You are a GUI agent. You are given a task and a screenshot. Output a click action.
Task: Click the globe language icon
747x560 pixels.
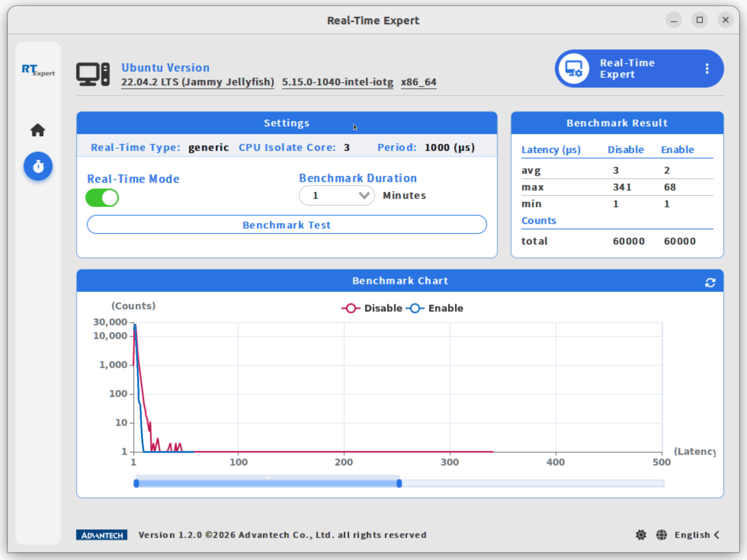pyautogui.click(x=662, y=535)
